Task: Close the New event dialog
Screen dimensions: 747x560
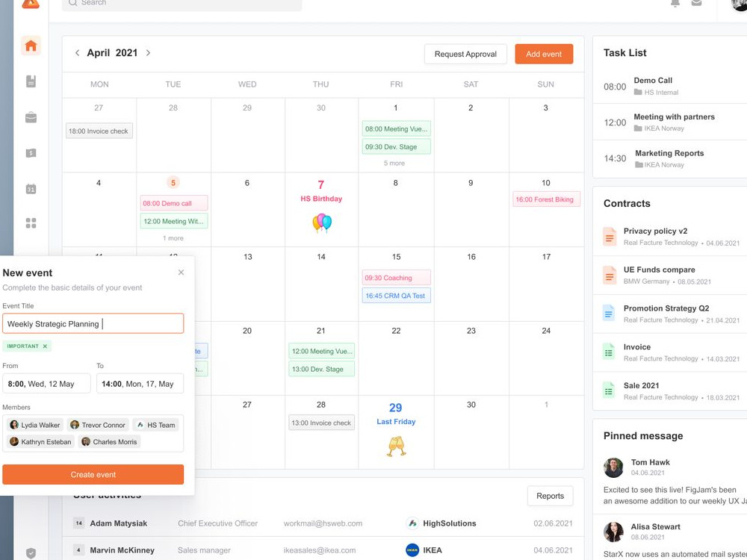Action: [x=181, y=273]
